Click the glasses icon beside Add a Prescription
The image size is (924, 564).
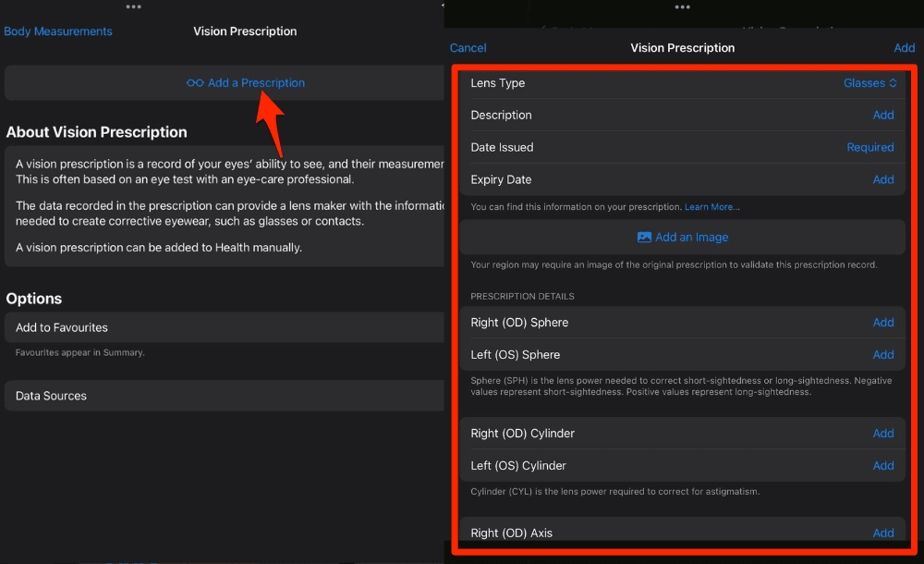tap(195, 83)
